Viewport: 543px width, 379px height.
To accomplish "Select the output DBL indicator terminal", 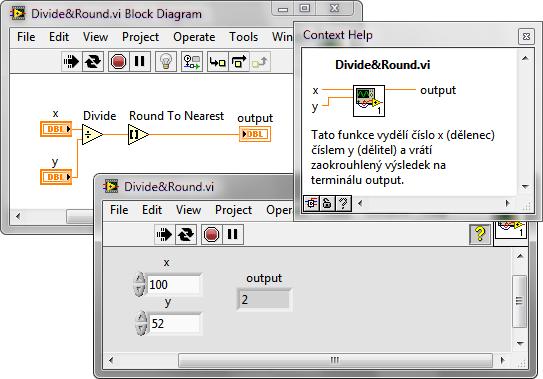I will 255,134.
